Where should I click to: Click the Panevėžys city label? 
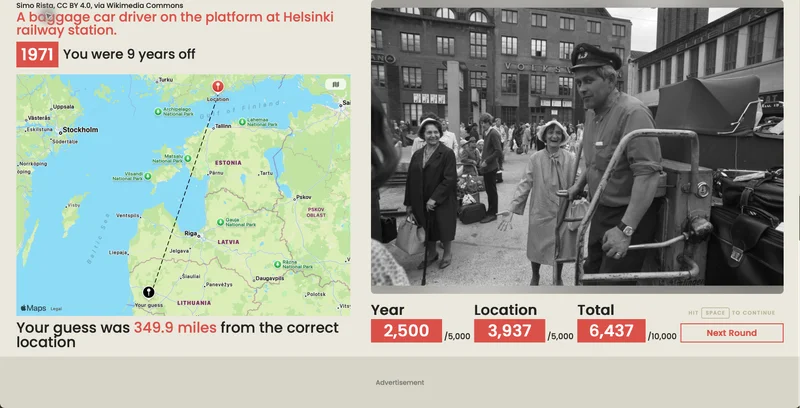click(218, 285)
